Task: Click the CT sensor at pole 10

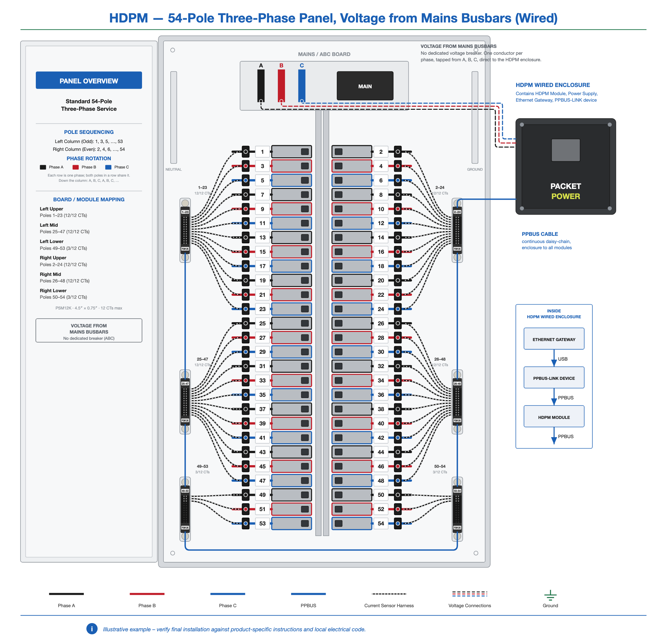Action: [x=397, y=209]
